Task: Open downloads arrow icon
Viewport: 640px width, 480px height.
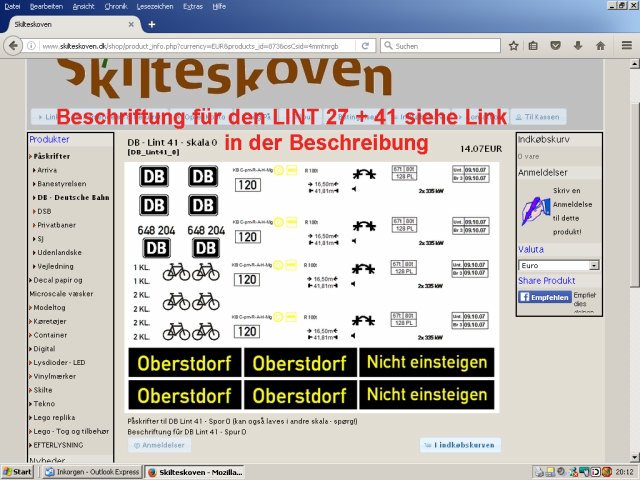Action: coord(578,46)
